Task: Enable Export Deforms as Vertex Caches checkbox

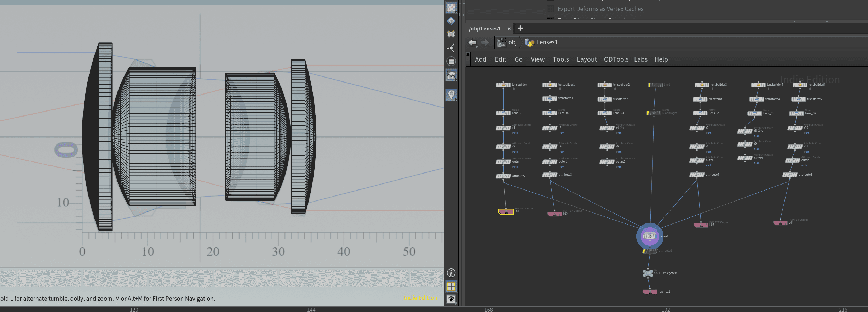Action: pyautogui.click(x=550, y=9)
